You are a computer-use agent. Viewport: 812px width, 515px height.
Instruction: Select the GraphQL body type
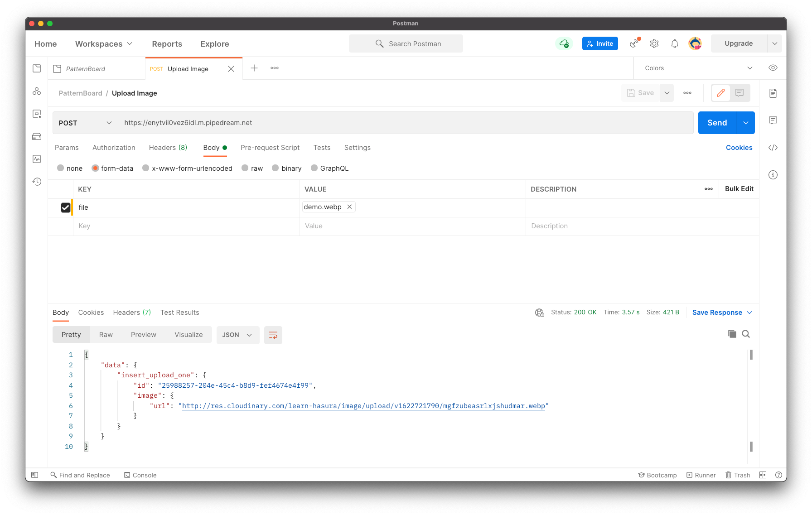[314, 168]
